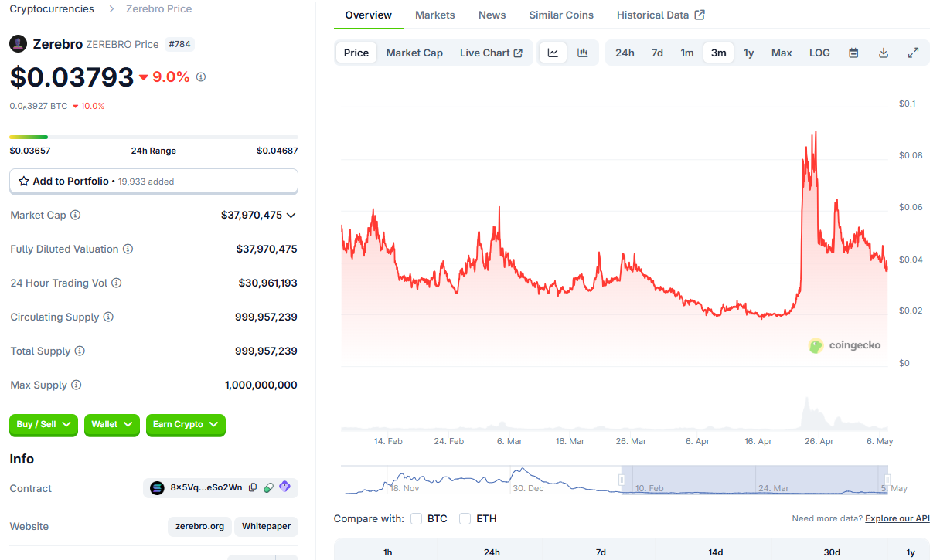Viewport: 940px width, 560px height.
Task: Select the 24h chart range
Action: point(625,53)
